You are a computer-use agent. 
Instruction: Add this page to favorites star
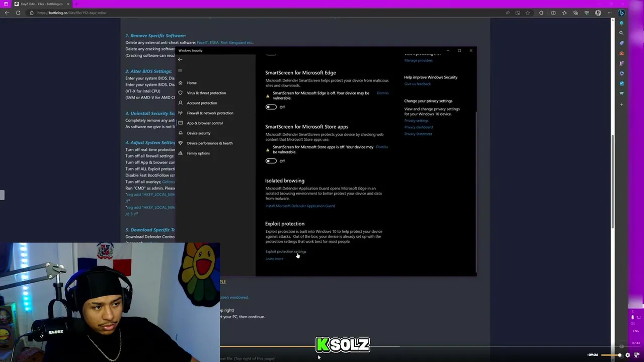click(528, 13)
